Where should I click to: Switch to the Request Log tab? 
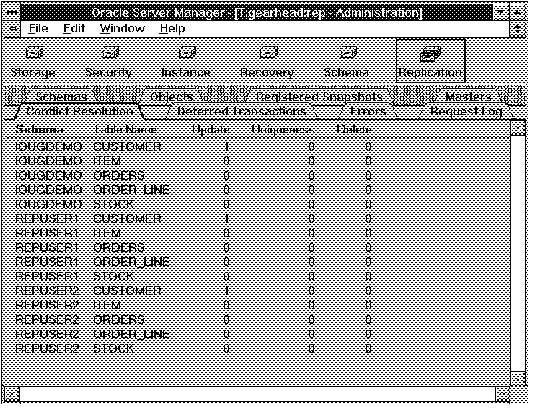pyautogui.click(x=466, y=111)
